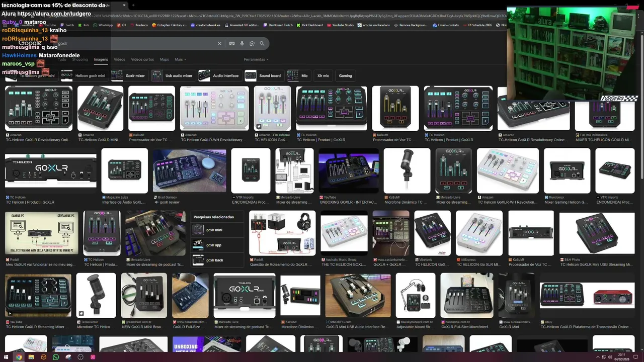Open the creatornetwork.ea bookmark
This screenshot has height=362, width=644.
[205, 25]
